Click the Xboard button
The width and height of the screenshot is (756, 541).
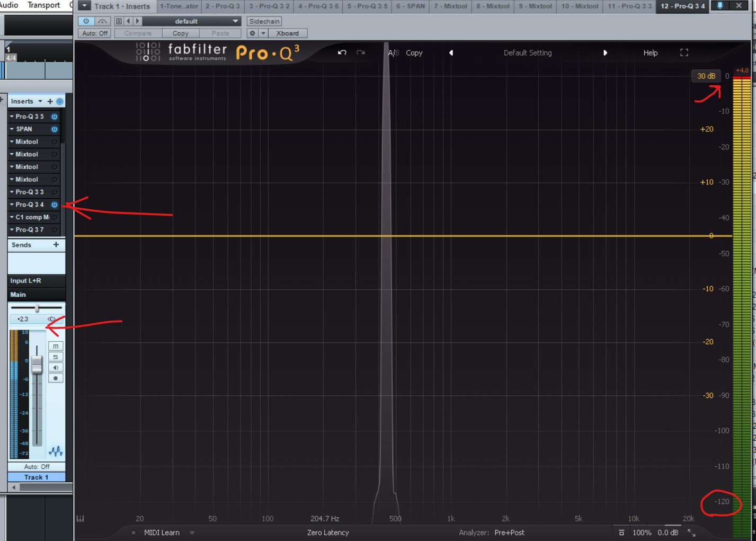(x=288, y=33)
